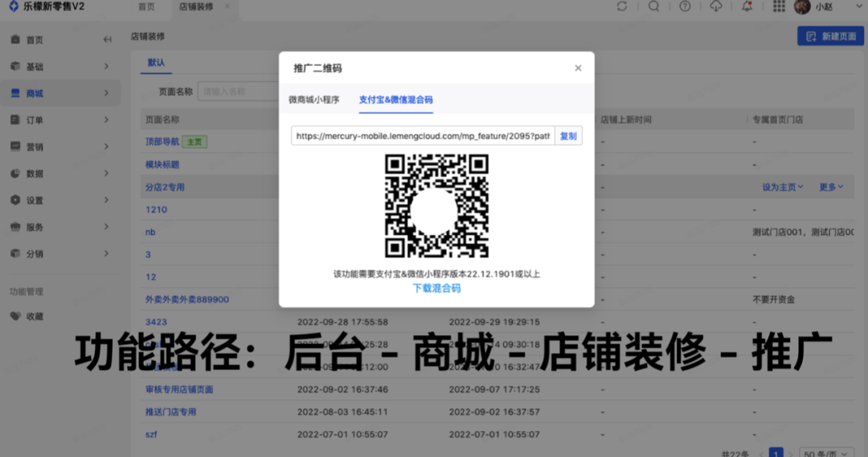Click the 页面名称 search input

[239, 92]
